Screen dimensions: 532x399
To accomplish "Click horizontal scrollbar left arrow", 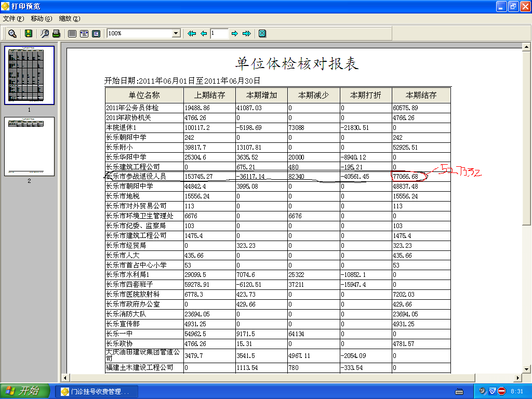I will coord(65,378).
